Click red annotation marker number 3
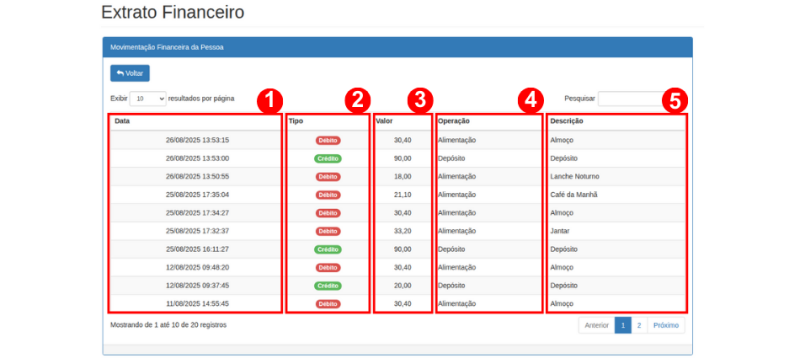Viewport: 800px width, 364px height. point(420,101)
